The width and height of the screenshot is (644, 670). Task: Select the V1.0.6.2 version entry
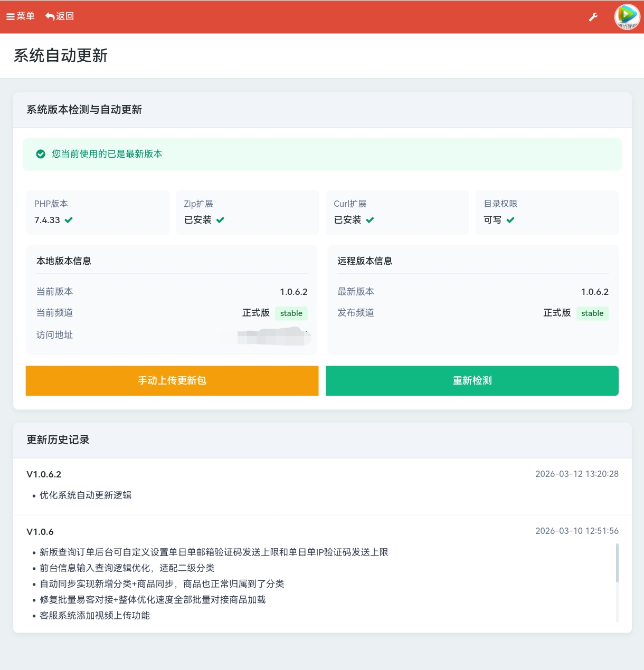(43, 474)
